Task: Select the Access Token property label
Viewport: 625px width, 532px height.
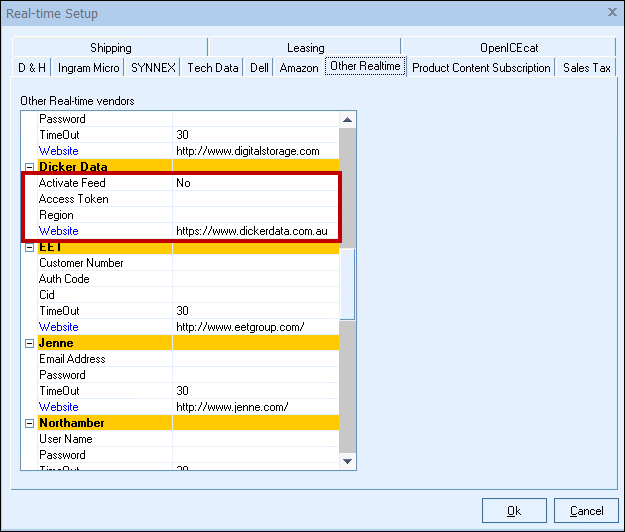Action: coord(74,199)
